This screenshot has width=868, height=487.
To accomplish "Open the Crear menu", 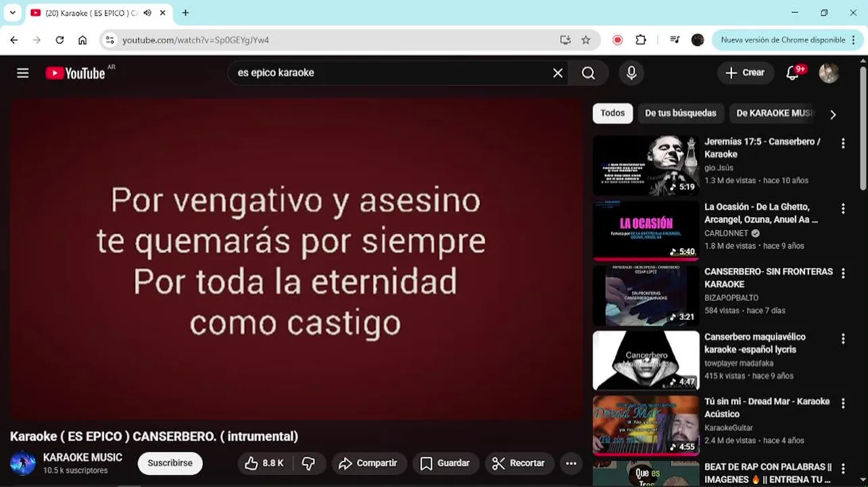I will pyautogui.click(x=745, y=73).
